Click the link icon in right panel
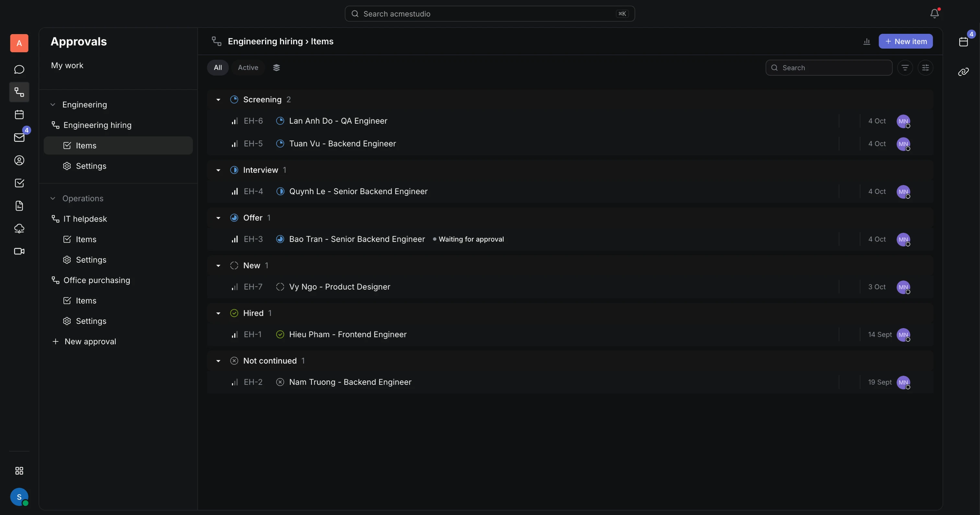The width and height of the screenshot is (980, 515). pos(963,72)
